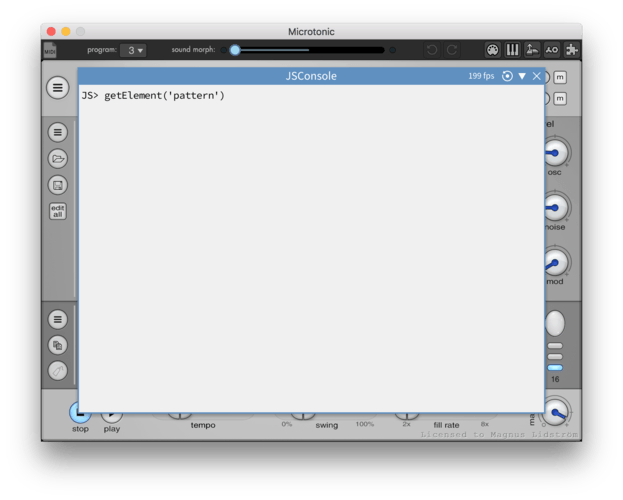Viewport: 623px width, 500px height.
Task: Click the matrix editor icon
Action: tap(551, 50)
